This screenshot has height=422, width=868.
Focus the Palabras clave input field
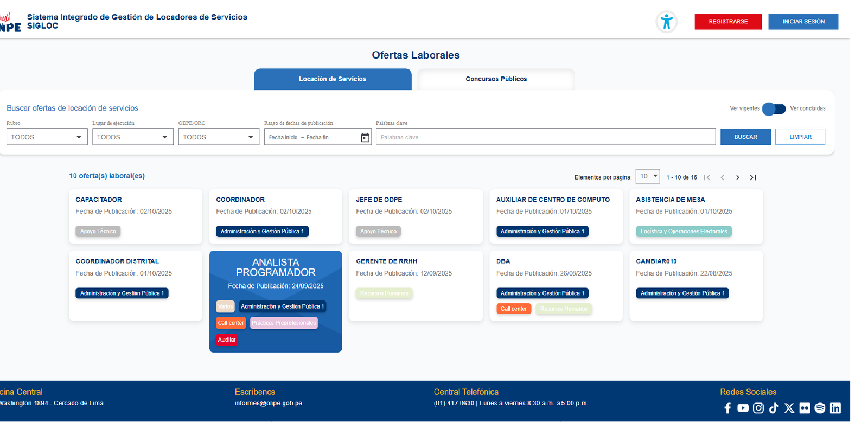click(546, 137)
